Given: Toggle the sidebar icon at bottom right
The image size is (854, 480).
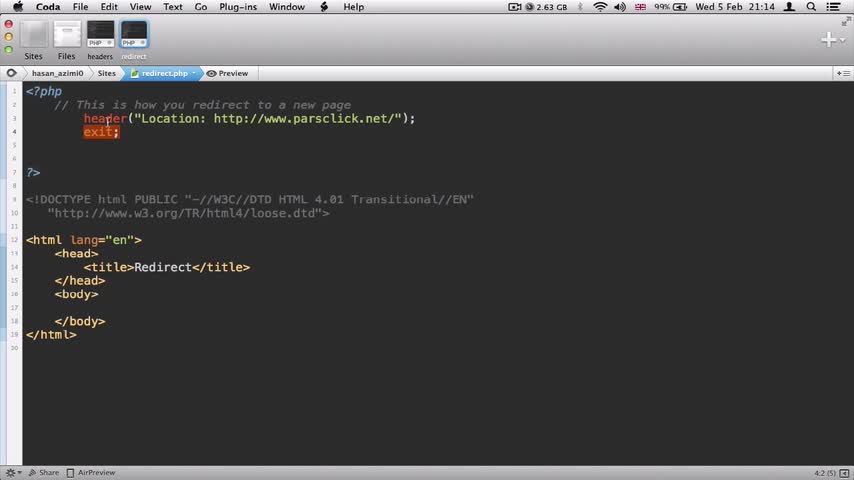Looking at the screenshot, I should tap(844, 473).
